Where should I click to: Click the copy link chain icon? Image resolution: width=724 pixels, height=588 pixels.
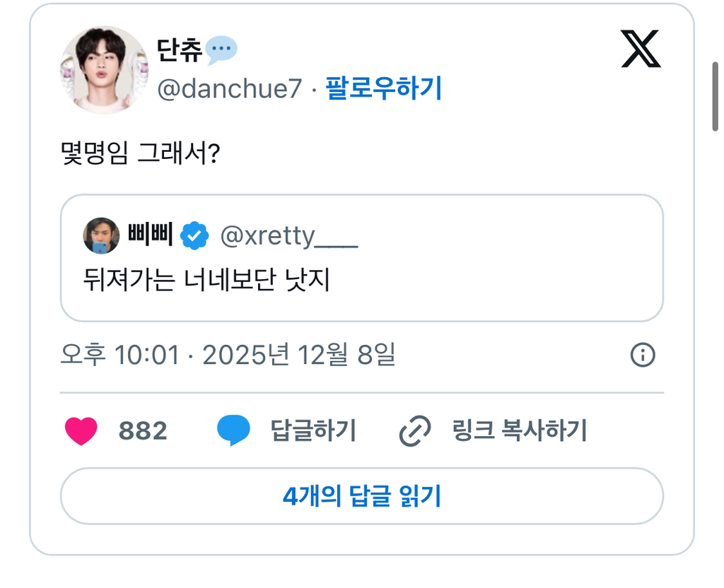tap(415, 431)
